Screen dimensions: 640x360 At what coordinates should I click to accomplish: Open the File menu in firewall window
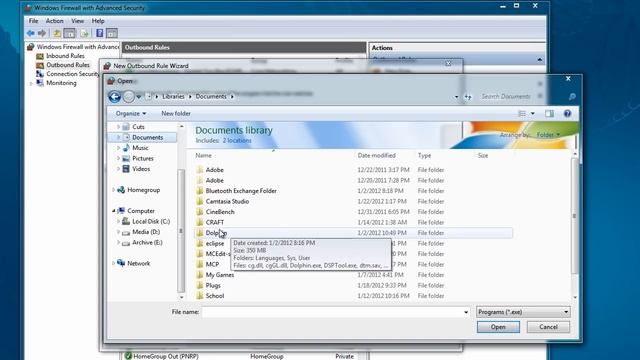click(33, 21)
